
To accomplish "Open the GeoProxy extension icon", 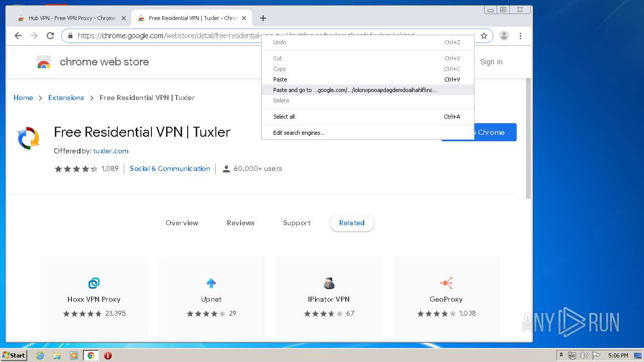I will point(446,283).
